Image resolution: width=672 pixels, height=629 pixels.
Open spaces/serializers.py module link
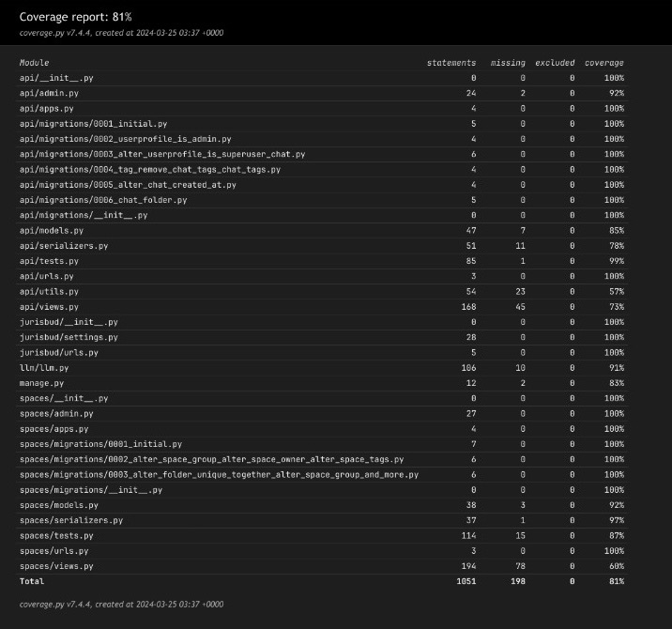pyautogui.click(x=70, y=520)
